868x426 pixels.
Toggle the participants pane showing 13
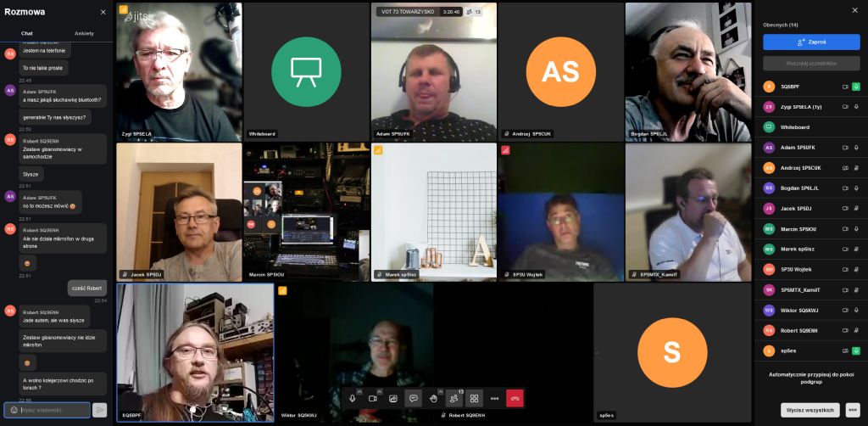[x=454, y=398]
